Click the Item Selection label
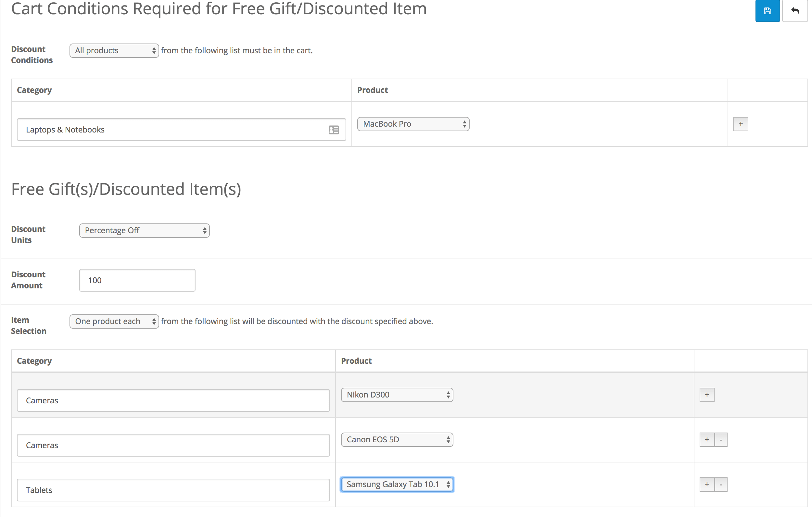Screen dimensions: 812x517 coord(29,325)
